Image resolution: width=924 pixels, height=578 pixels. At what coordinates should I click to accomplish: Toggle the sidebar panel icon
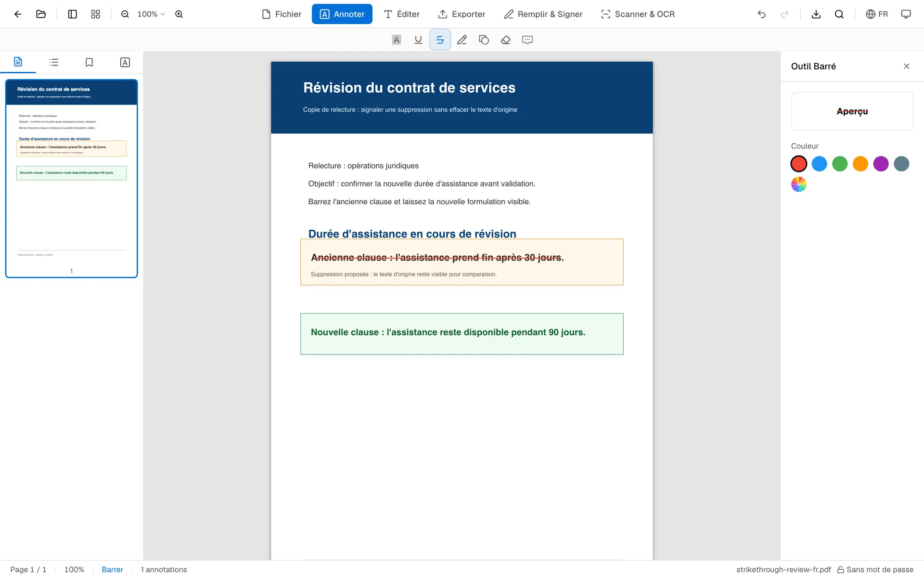click(72, 14)
